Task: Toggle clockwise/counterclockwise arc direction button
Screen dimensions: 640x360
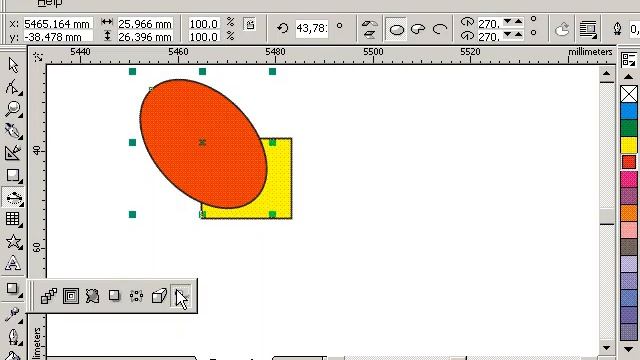Action: [x=562, y=29]
